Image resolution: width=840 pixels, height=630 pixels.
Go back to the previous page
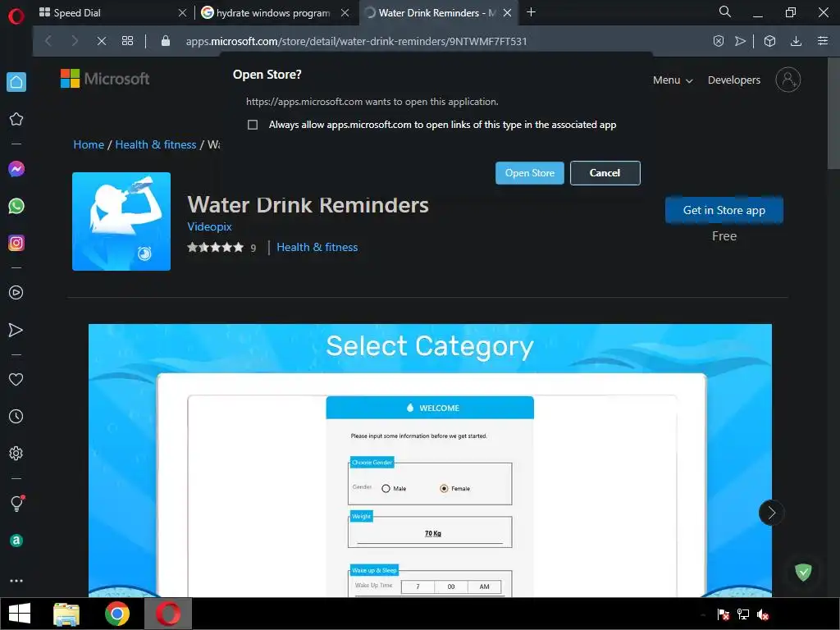48,41
